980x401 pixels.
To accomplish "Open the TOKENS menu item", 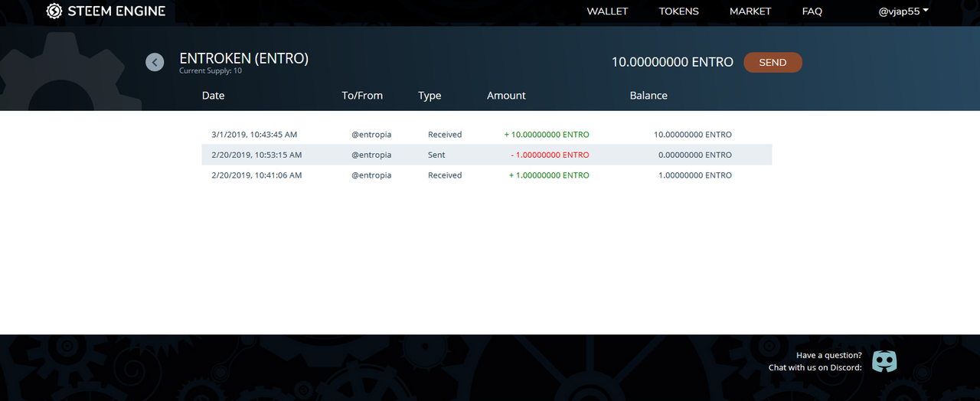I will (679, 11).
